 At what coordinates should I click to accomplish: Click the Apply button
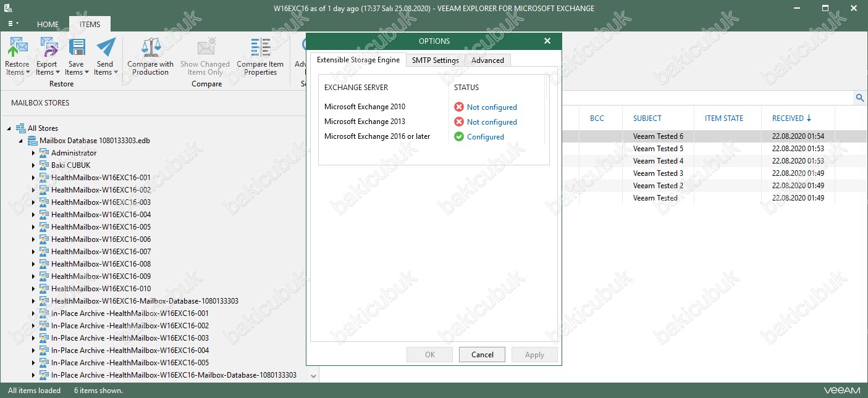[x=534, y=355]
